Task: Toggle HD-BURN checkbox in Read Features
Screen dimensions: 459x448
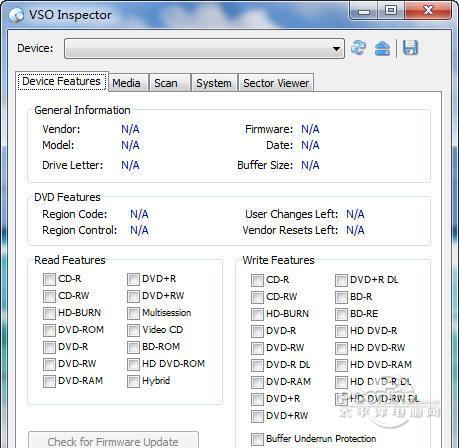Action: click(49, 313)
